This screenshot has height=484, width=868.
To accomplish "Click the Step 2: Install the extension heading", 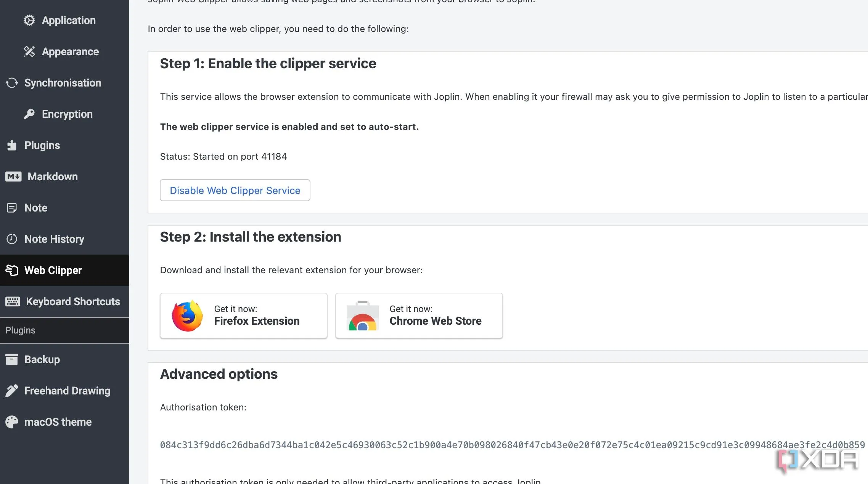I will click(x=251, y=237).
